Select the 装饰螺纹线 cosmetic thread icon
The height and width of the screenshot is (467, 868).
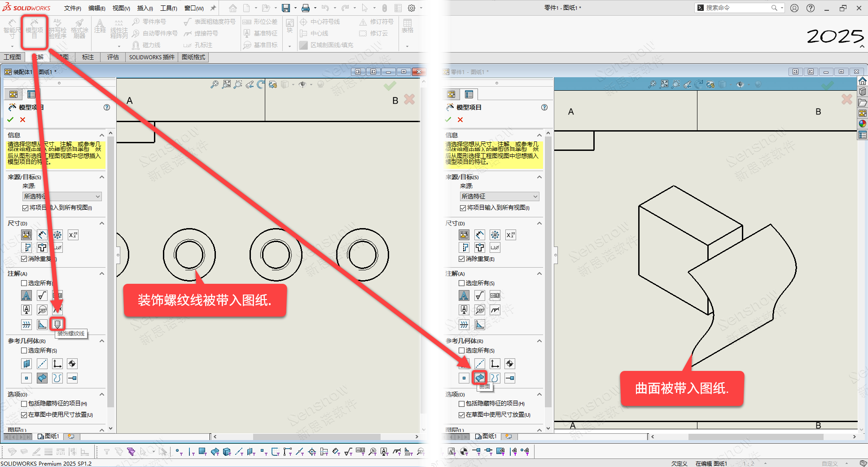57,324
